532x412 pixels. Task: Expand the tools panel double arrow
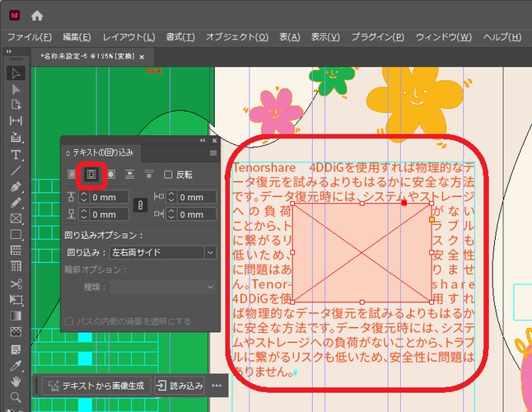coord(8,51)
